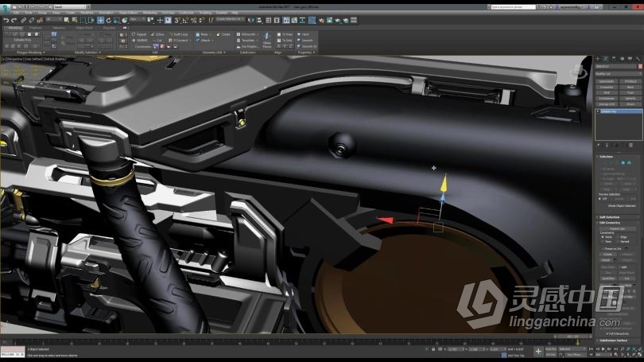Click the Swift Loop ribbon button
The image size is (644, 362).
click(178, 34)
